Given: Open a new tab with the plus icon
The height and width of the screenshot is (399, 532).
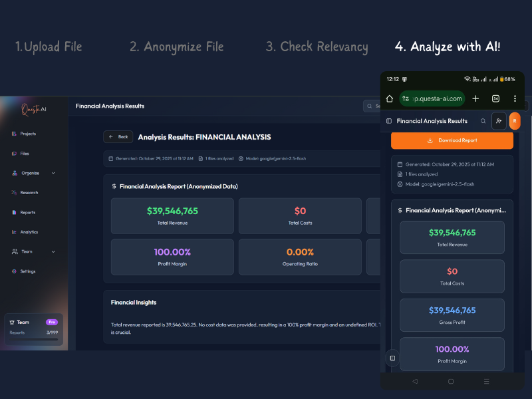Looking at the screenshot, I should [475, 98].
